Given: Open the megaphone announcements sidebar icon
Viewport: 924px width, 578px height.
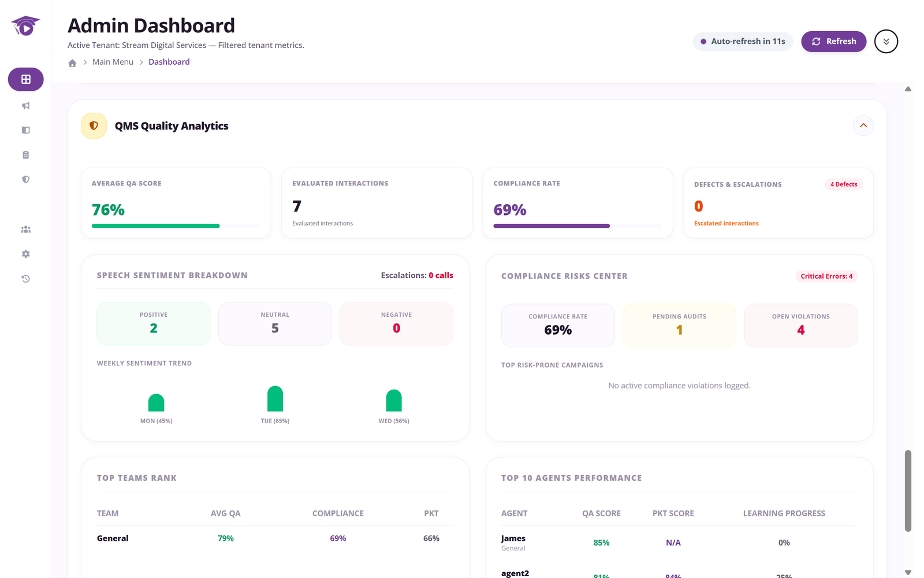Looking at the screenshot, I should 25,106.
